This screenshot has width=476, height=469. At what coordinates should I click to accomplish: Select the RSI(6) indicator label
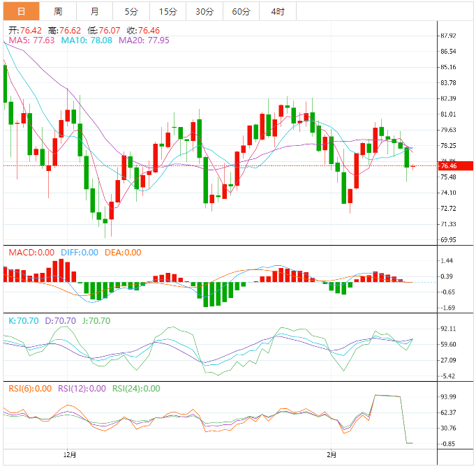tap(30, 389)
